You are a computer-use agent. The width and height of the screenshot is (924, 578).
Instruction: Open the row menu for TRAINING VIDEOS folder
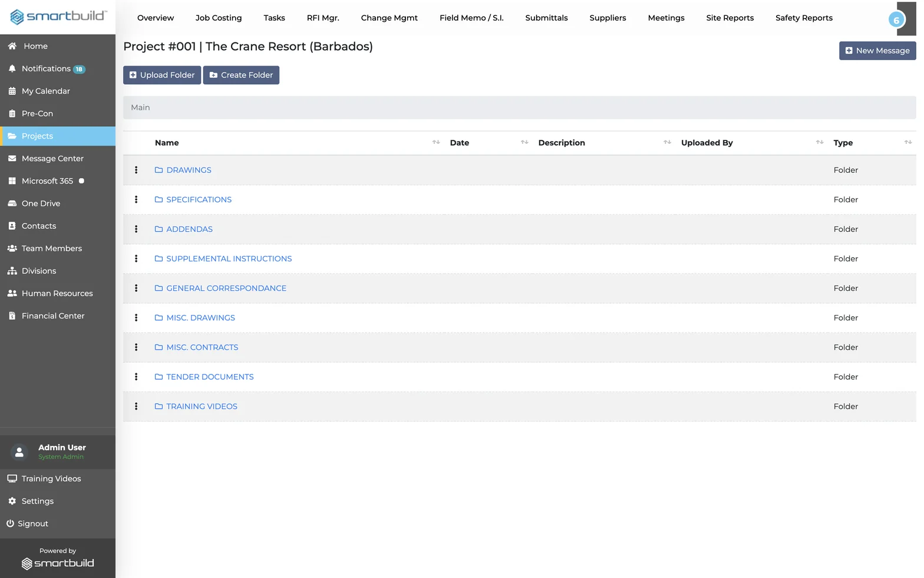click(x=136, y=406)
